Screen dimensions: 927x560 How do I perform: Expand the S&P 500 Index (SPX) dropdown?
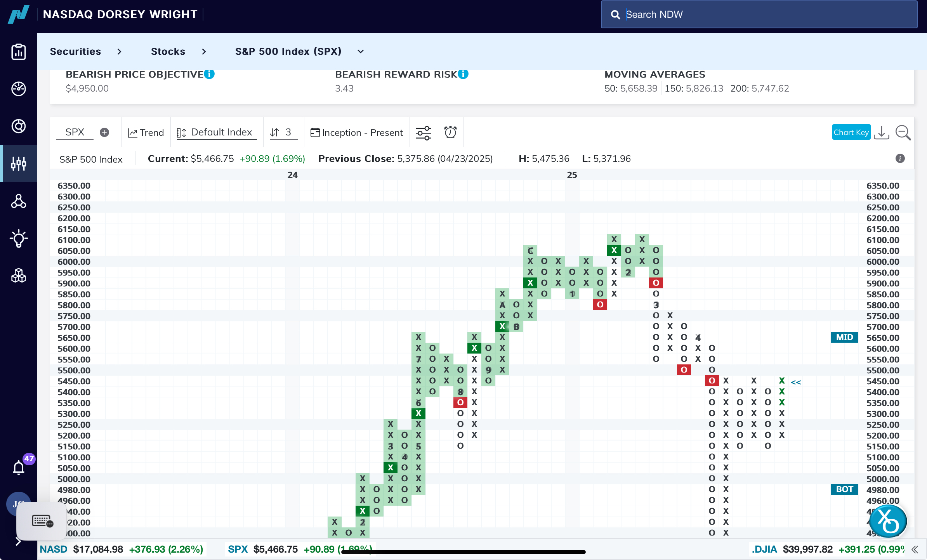[361, 52]
